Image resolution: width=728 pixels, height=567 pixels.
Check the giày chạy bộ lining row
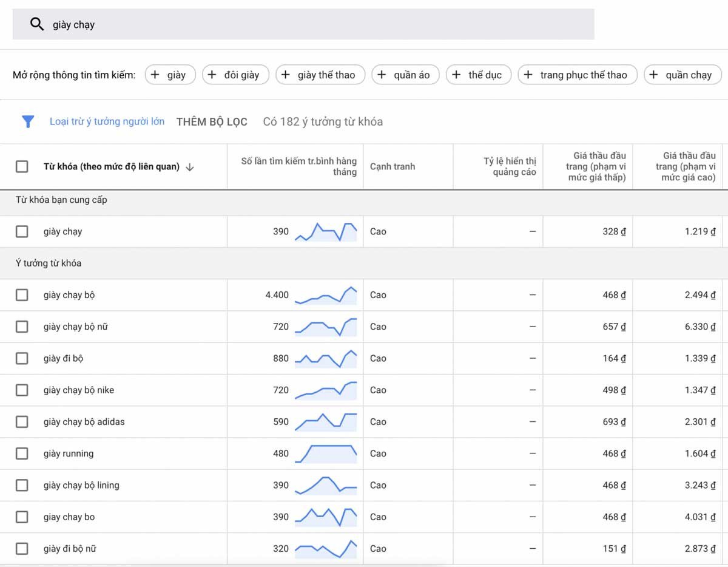[x=22, y=485]
